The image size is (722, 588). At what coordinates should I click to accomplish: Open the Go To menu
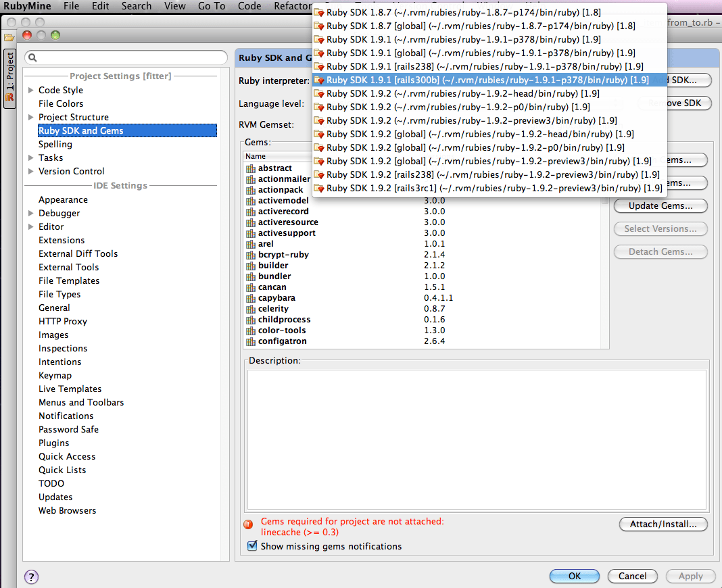click(x=212, y=6)
